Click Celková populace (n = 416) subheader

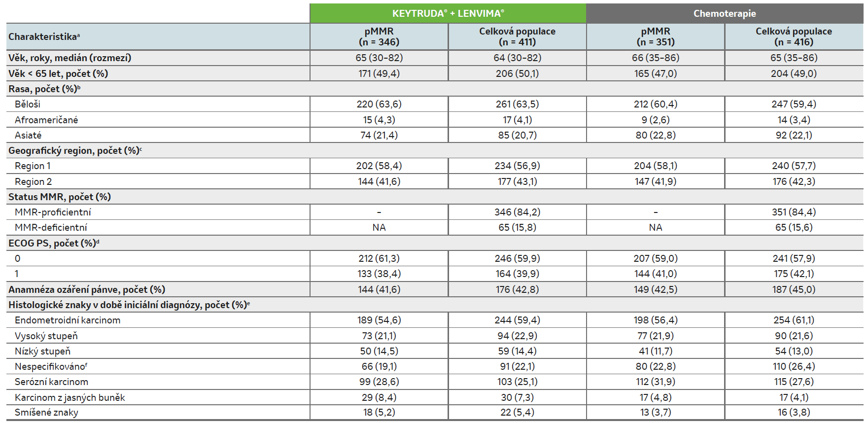[x=794, y=36]
